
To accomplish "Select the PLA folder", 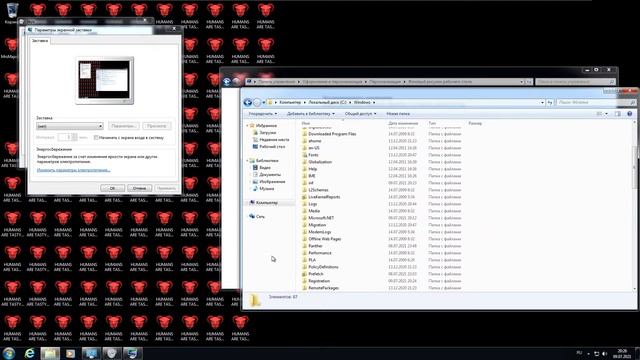I will coord(312,260).
